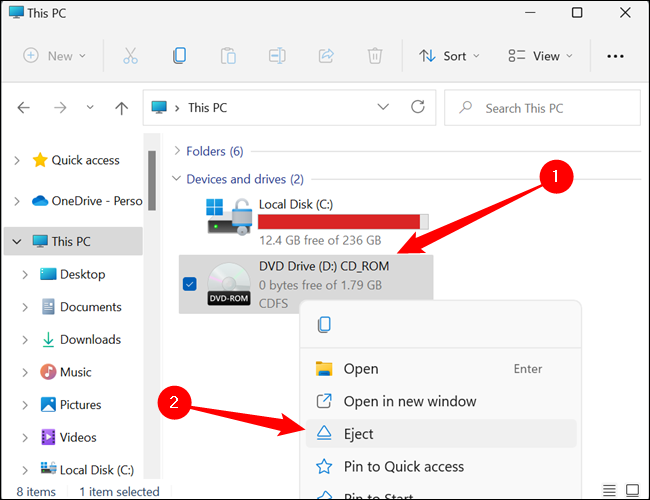
Task: Uncheck the DVD Drive (D:) checkbox
Action: click(191, 284)
